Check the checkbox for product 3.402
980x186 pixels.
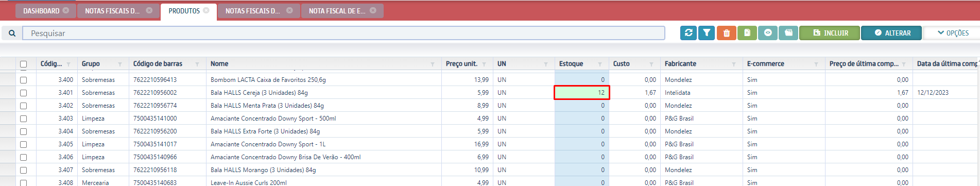pyautogui.click(x=23, y=106)
